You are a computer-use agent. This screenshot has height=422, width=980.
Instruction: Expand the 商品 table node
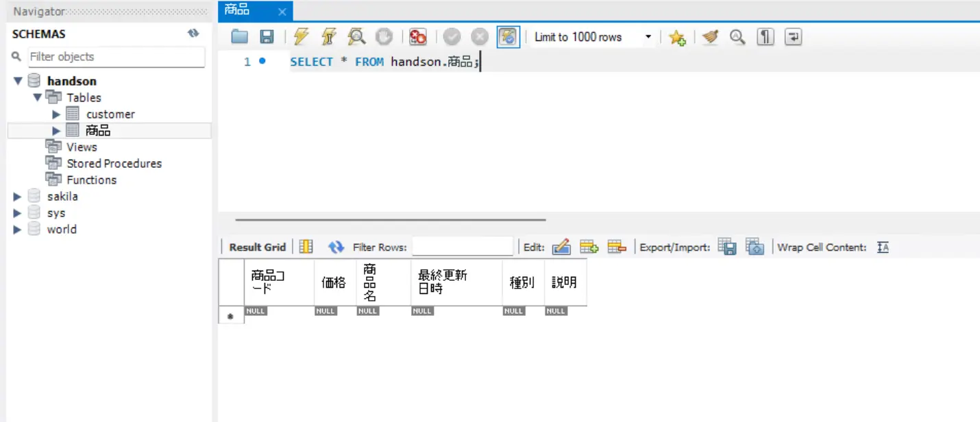56,131
